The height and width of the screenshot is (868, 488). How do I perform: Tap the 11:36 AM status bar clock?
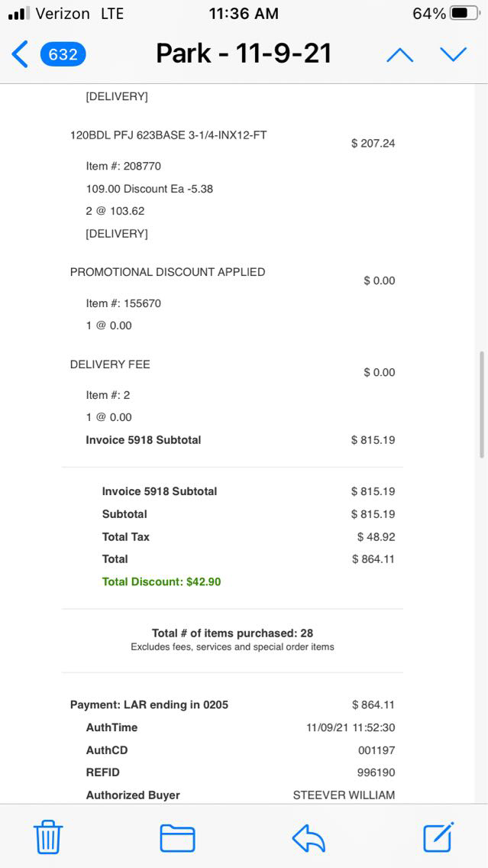[x=244, y=14]
